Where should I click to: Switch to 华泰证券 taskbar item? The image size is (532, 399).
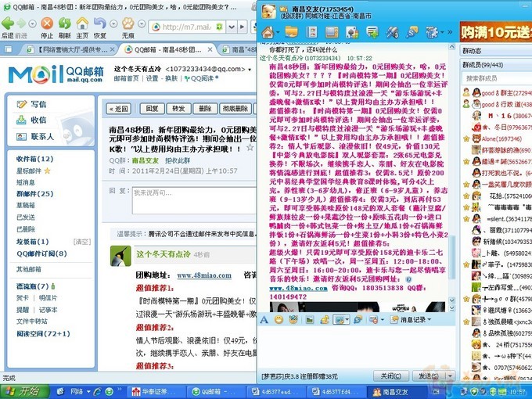pos(157,392)
